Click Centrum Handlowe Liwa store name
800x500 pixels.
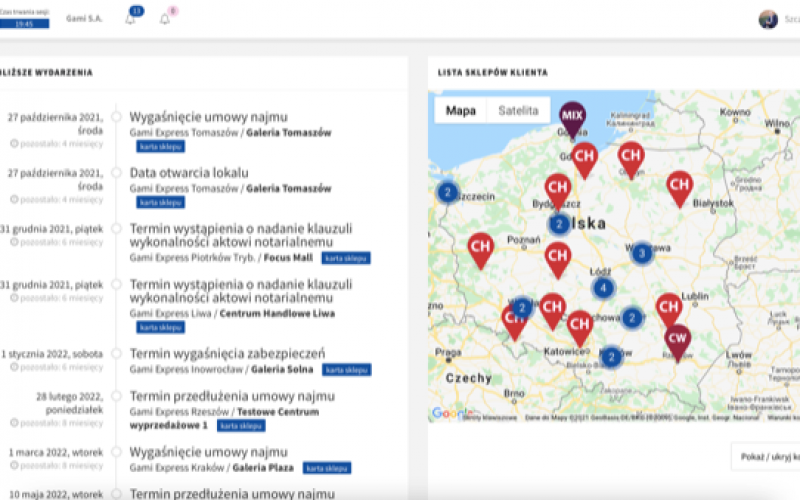tap(277, 313)
